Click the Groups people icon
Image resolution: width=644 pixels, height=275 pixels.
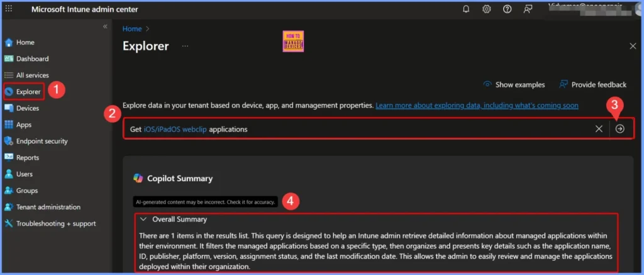pyautogui.click(x=9, y=190)
